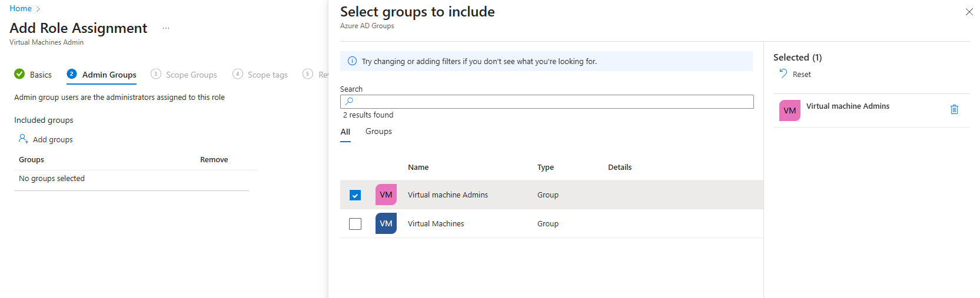The height and width of the screenshot is (298, 980).
Task: Close the Select groups to include panel
Action: click(x=969, y=12)
